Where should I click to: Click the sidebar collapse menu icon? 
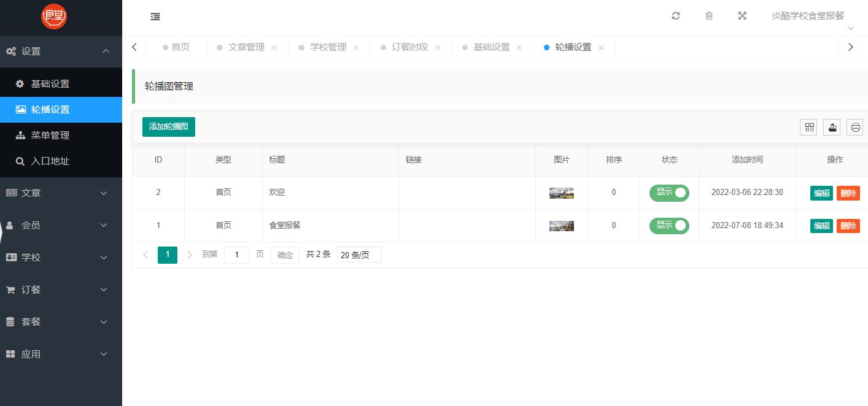tap(155, 17)
